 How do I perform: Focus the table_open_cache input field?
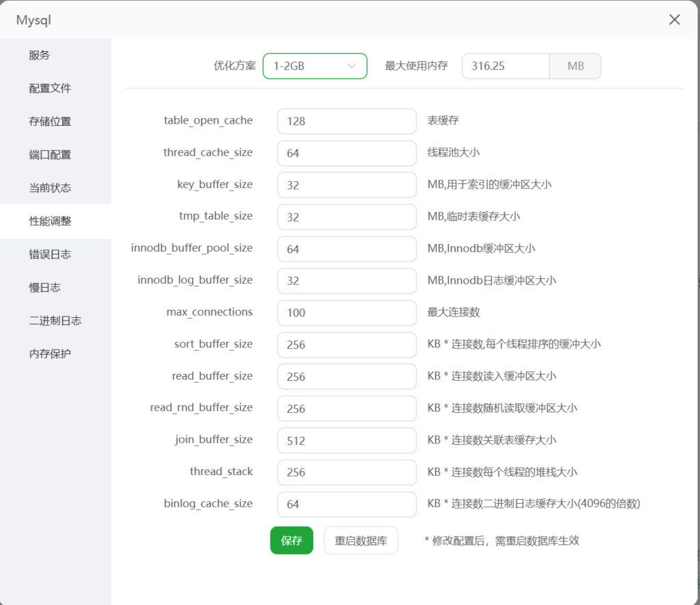coord(347,121)
